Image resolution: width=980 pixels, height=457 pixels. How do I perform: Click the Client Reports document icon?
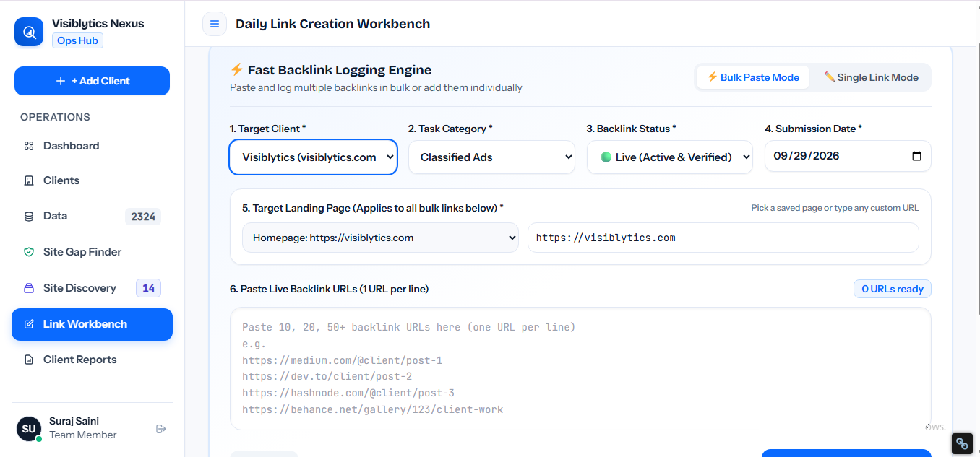click(x=29, y=360)
